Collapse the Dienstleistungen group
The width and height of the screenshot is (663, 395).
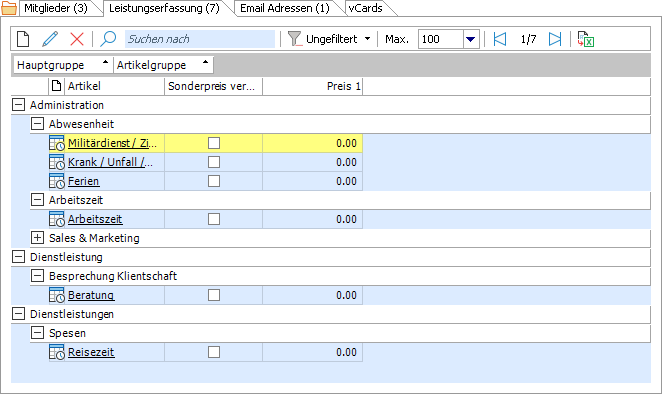pos(19,314)
